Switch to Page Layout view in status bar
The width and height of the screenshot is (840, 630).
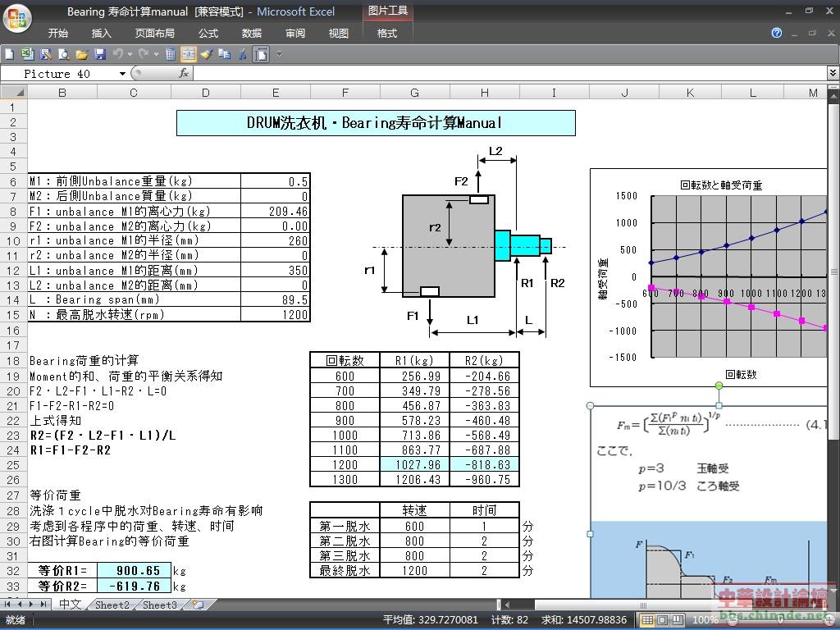[x=663, y=620]
